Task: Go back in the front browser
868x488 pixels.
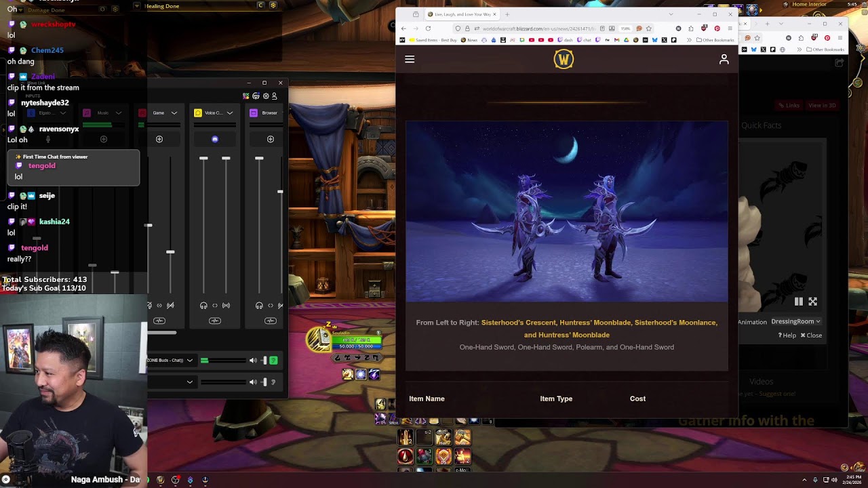Action: pos(403,28)
